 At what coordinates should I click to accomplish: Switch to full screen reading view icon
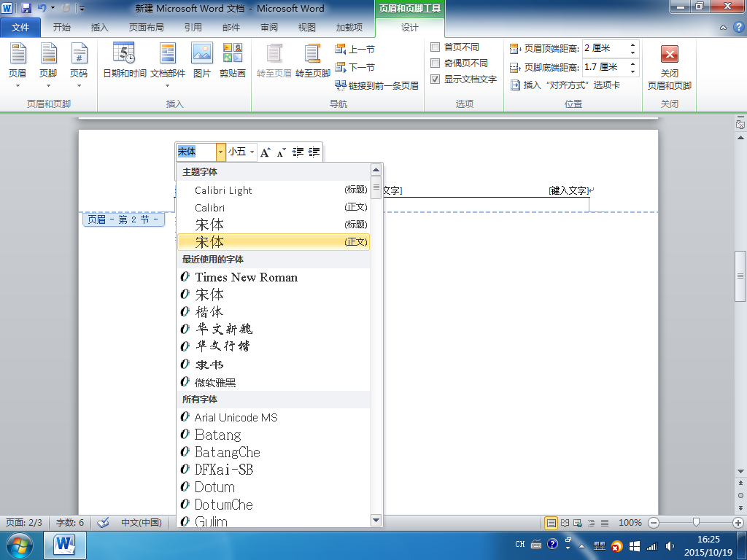(565, 523)
